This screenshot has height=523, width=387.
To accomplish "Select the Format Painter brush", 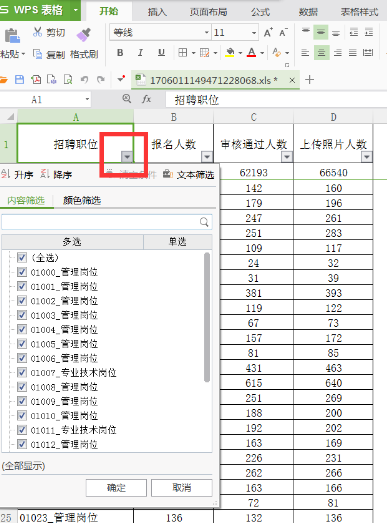I will (83, 35).
